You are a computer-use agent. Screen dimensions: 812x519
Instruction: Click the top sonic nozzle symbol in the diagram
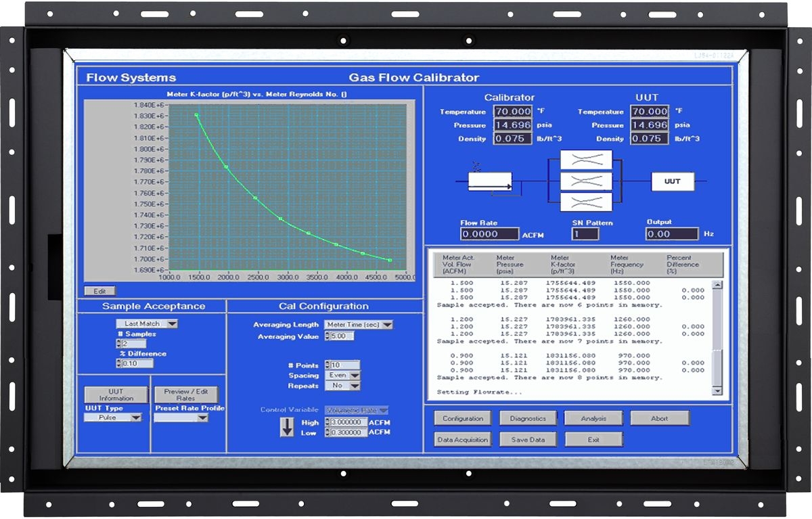(586, 160)
